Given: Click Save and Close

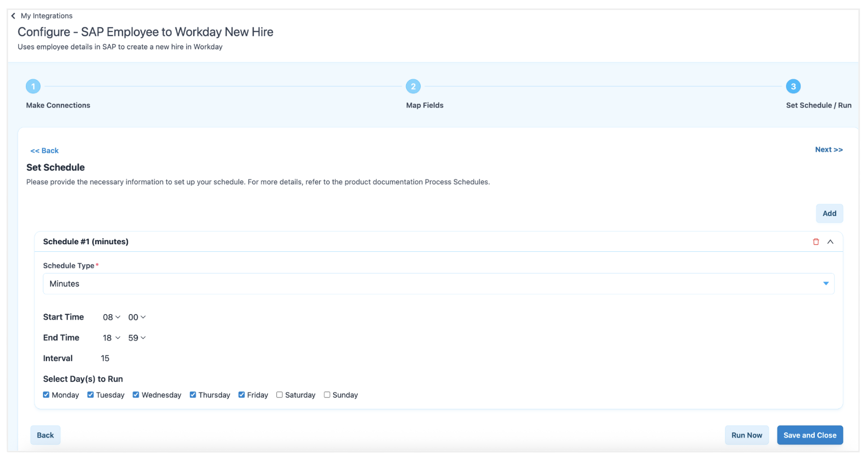Looking at the screenshot, I should point(810,435).
